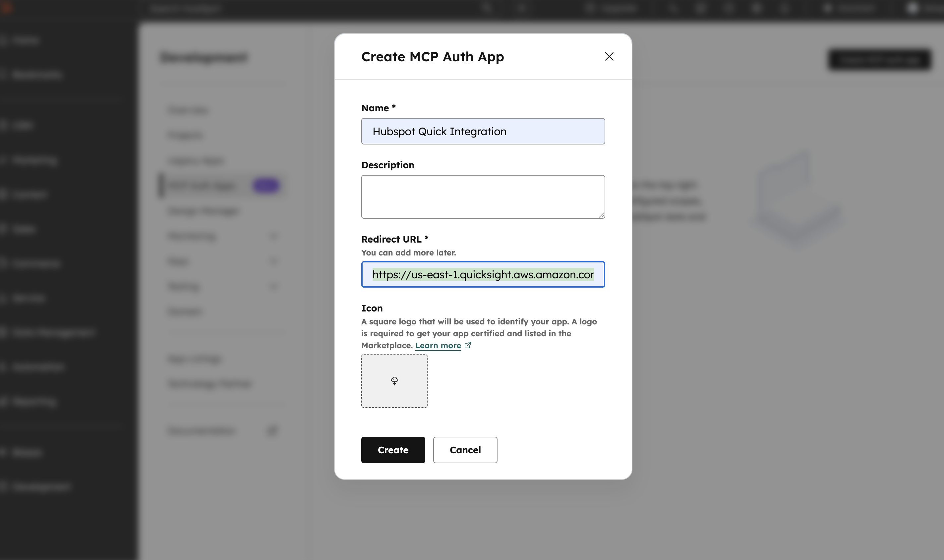The width and height of the screenshot is (944, 560).
Task: Open the Learn more link about app icons
Action: (438, 345)
